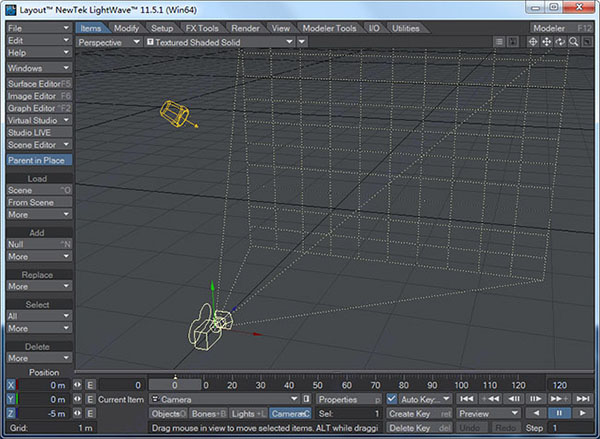Switch to the FX Tools tab

(x=202, y=28)
